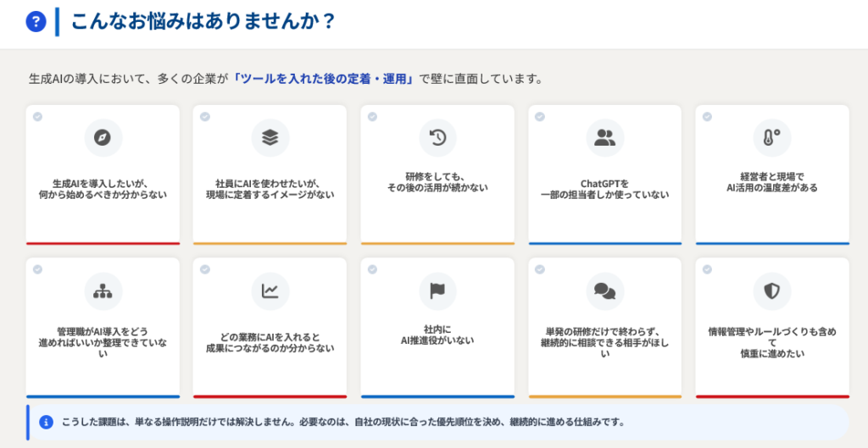
Task: Click the flag icon
Action: click(437, 291)
